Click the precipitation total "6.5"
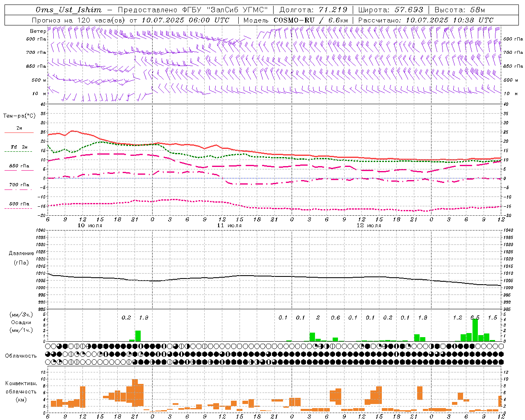This screenshot has width=525, height=420. (475, 318)
